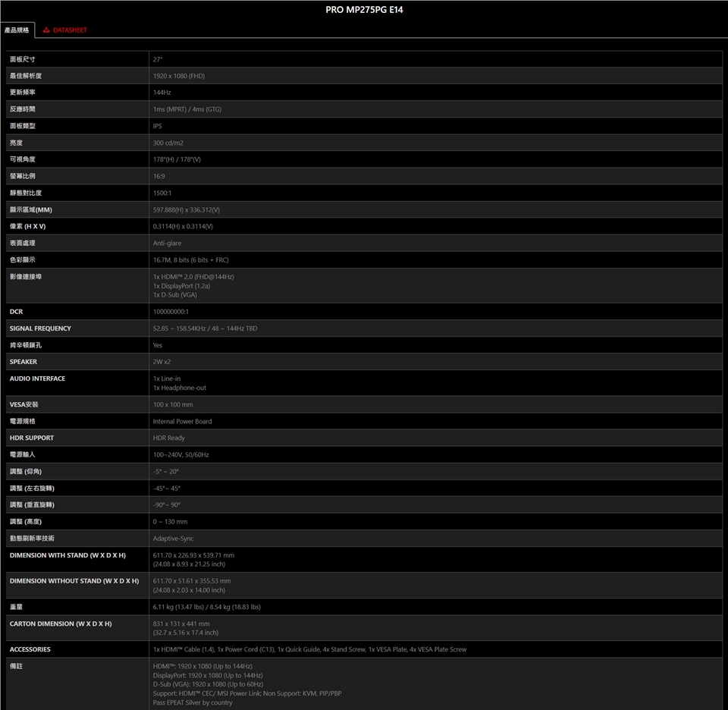Image resolution: width=728 pixels, height=710 pixels.
Task: Select the 面板尺寸 row label
Action: [23, 59]
